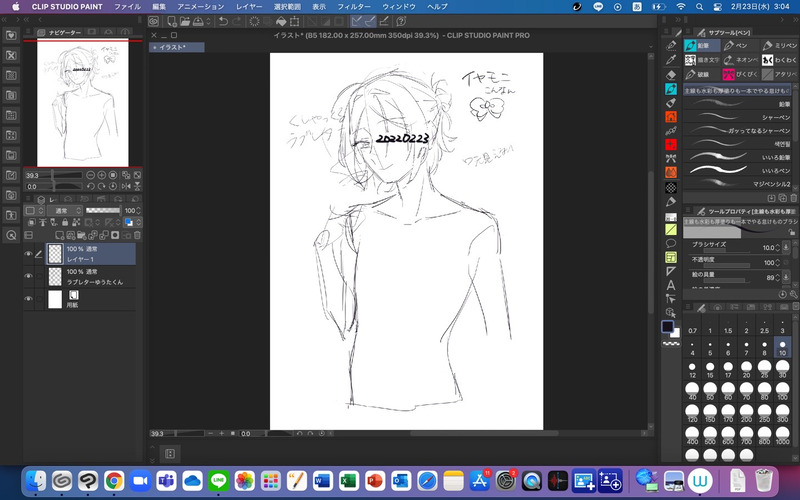Delete the selected layer with trash icon
This screenshot has height=500, width=800.
137,235
